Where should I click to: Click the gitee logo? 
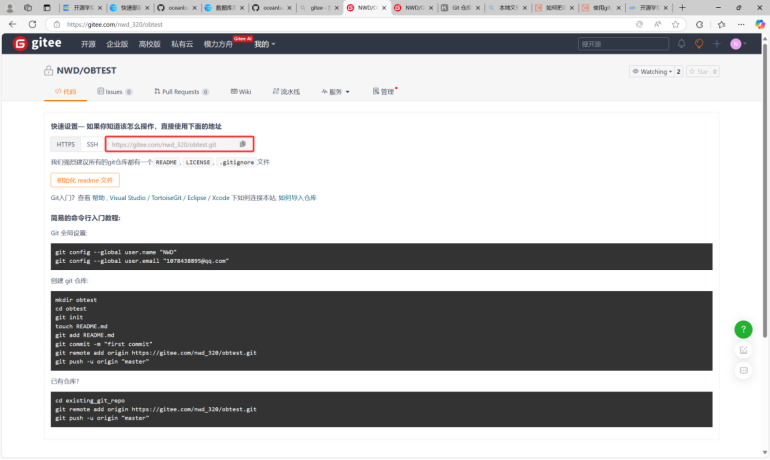(37, 43)
